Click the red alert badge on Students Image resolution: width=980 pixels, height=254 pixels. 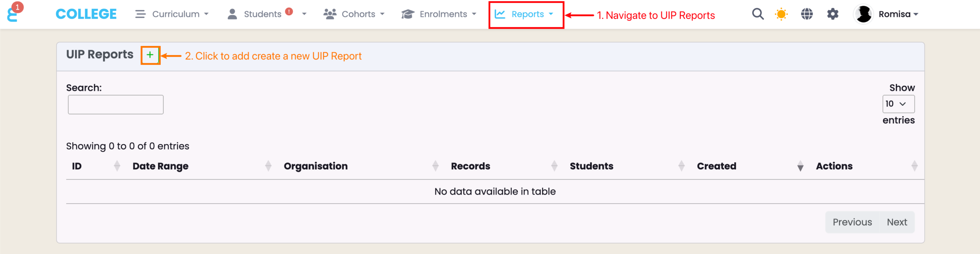(x=289, y=11)
